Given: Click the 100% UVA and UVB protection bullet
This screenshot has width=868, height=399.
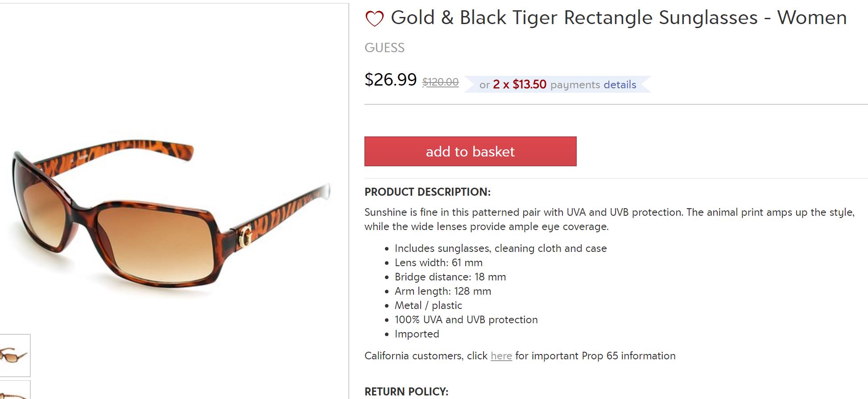Looking at the screenshot, I should point(466,320).
